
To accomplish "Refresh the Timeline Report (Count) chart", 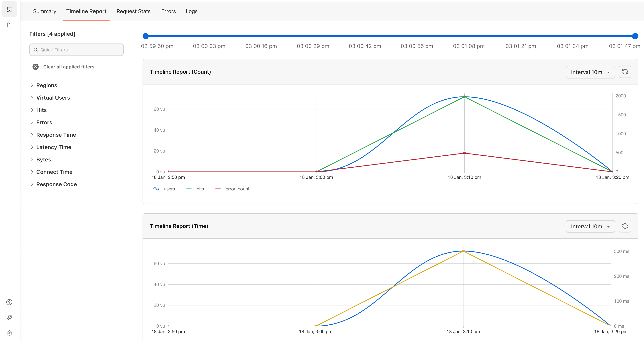I will click(x=625, y=72).
